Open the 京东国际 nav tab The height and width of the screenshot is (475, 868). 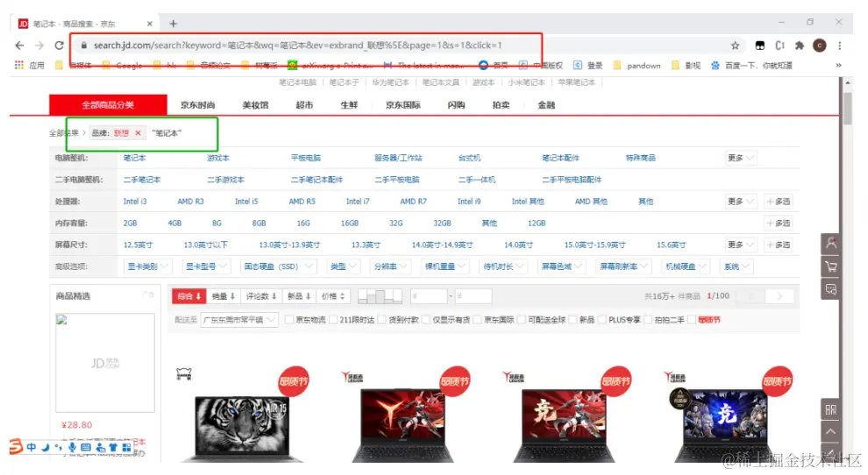[x=403, y=105]
